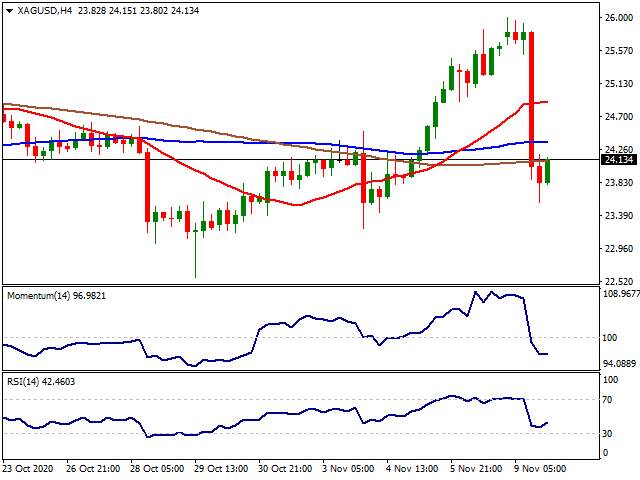Viewport: 640px width, 480px height.
Task: Click the RSI scale 30 level label
Action: (607, 433)
